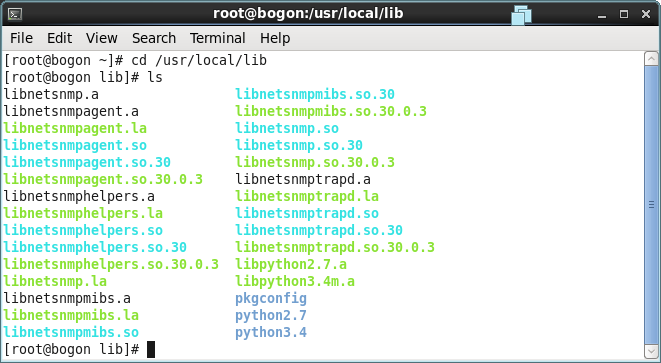The height and width of the screenshot is (363, 661).
Task: Click the 'ls' command line
Action: tap(155, 78)
